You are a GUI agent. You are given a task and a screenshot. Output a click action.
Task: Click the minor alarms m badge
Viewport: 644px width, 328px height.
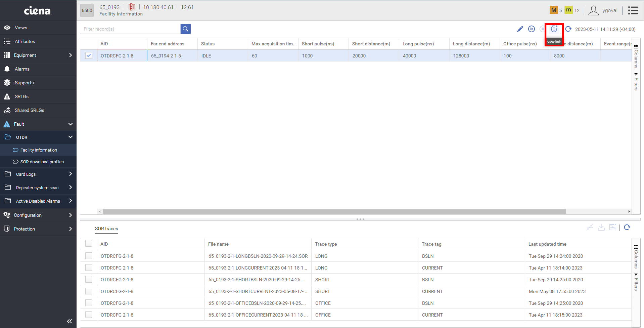568,10
